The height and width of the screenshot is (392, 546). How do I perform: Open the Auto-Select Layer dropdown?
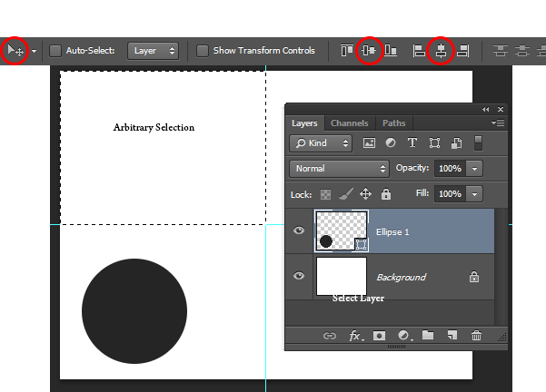(x=154, y=51)
